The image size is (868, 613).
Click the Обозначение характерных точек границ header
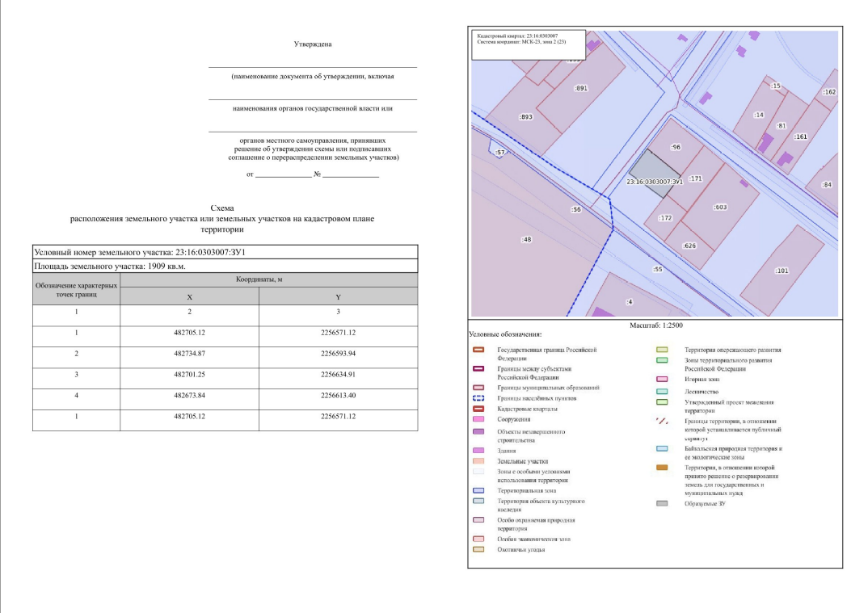(77, 290)
